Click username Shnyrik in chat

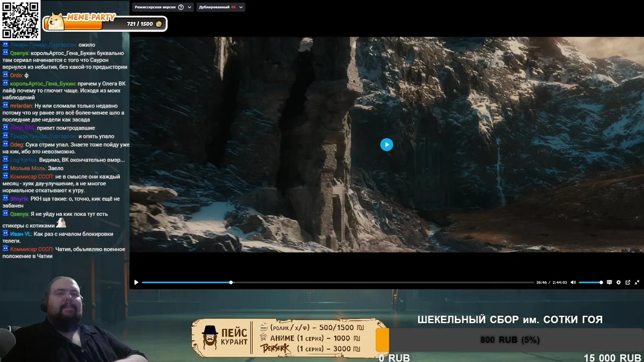20,199
